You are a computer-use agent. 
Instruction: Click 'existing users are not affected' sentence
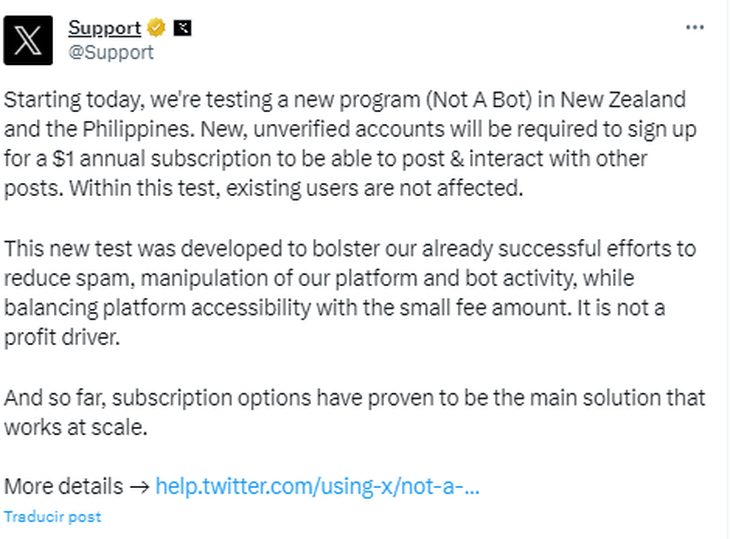(375, 189)
